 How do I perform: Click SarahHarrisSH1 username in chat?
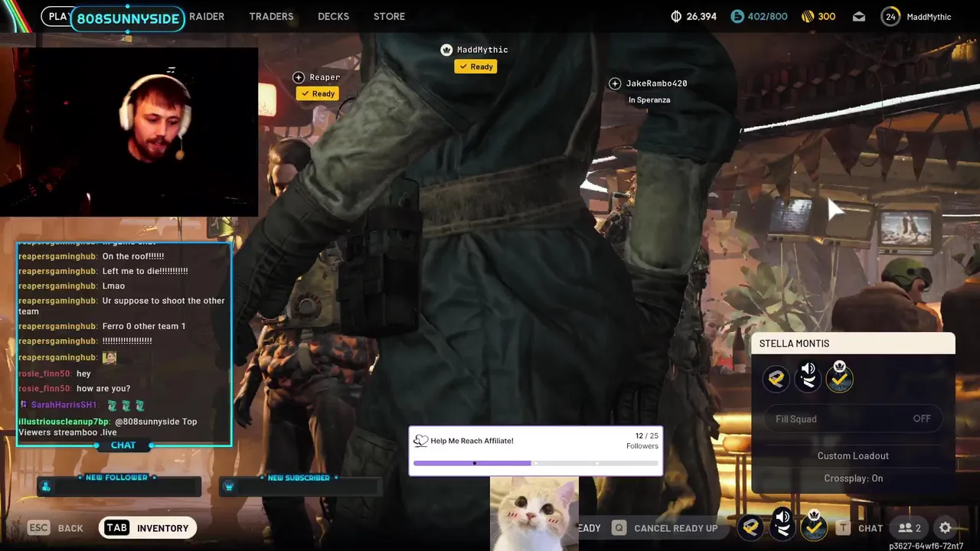[x=64, y=405]
